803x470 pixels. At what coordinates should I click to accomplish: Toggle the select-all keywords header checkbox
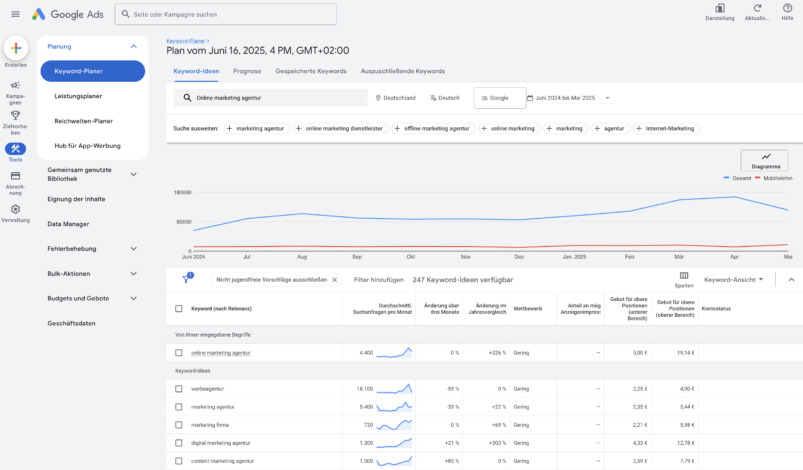[178, 309]
